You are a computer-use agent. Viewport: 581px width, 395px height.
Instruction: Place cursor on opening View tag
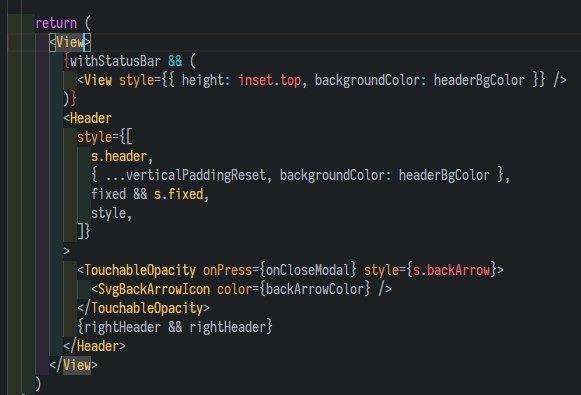[x=70, y=42]
